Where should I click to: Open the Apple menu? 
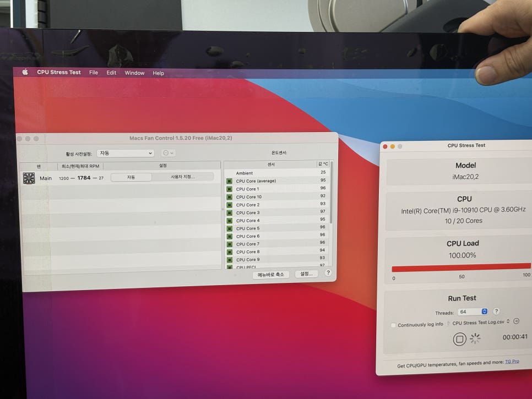25,72
